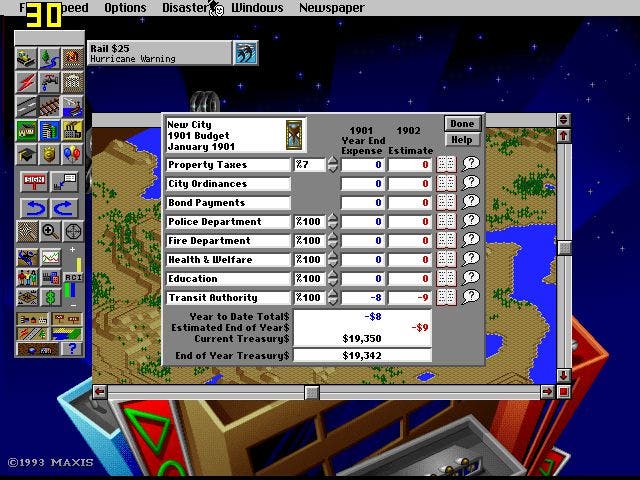
Task: Click the Zoom In magnifier tool
Action: pyautogui.click(x=50, y=231)
